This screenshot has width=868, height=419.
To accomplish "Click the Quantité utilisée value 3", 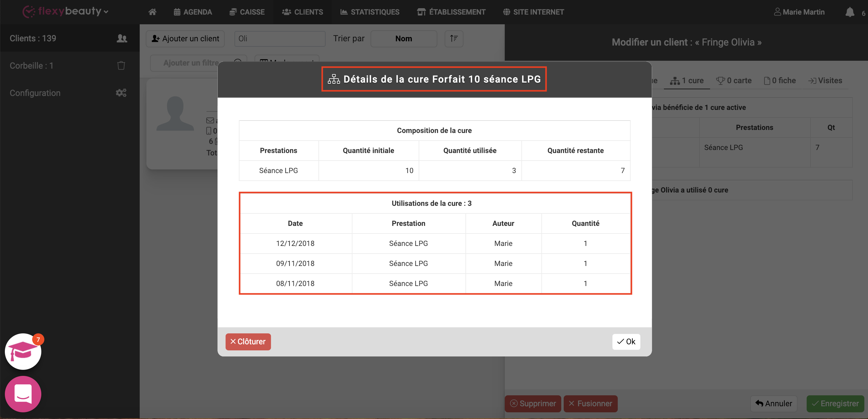I will 470,170.
